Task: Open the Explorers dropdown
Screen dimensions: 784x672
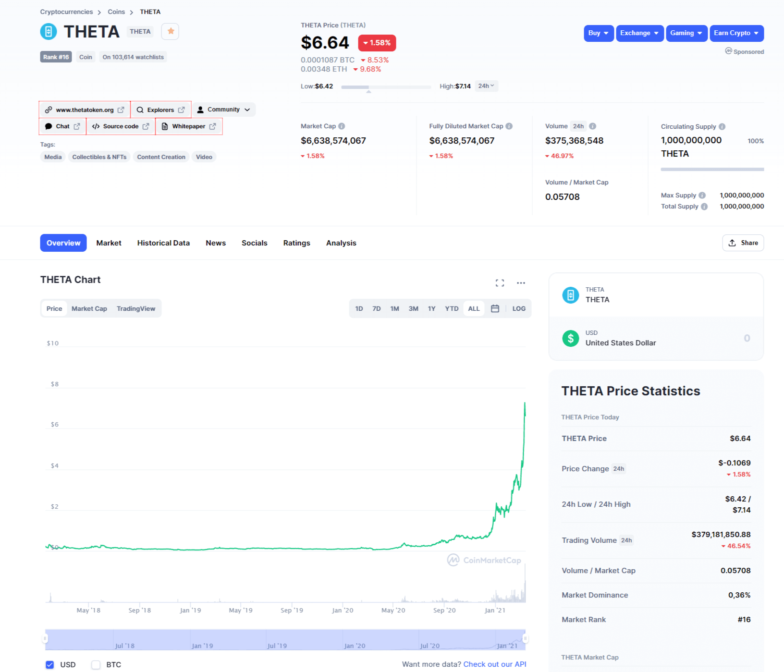Action: click(161, 110)
